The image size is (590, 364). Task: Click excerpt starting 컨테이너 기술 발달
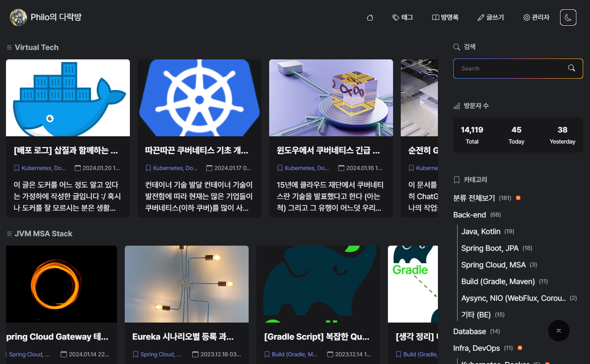[199, 197]
